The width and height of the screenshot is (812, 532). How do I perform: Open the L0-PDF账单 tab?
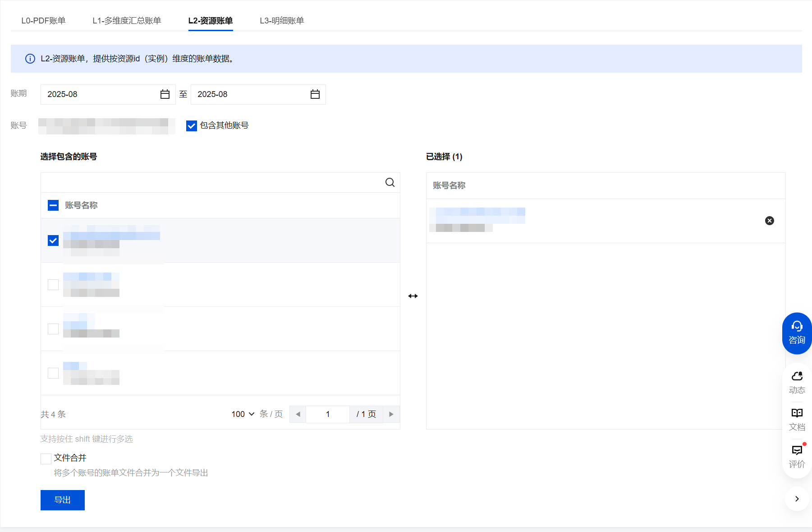[x=43, y=21]
